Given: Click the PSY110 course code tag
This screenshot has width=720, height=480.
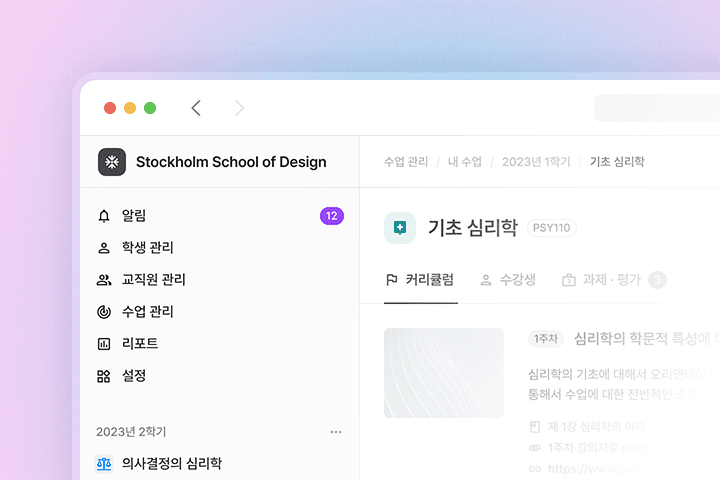Looking at the screenshot, I should (x=551, y=228).
